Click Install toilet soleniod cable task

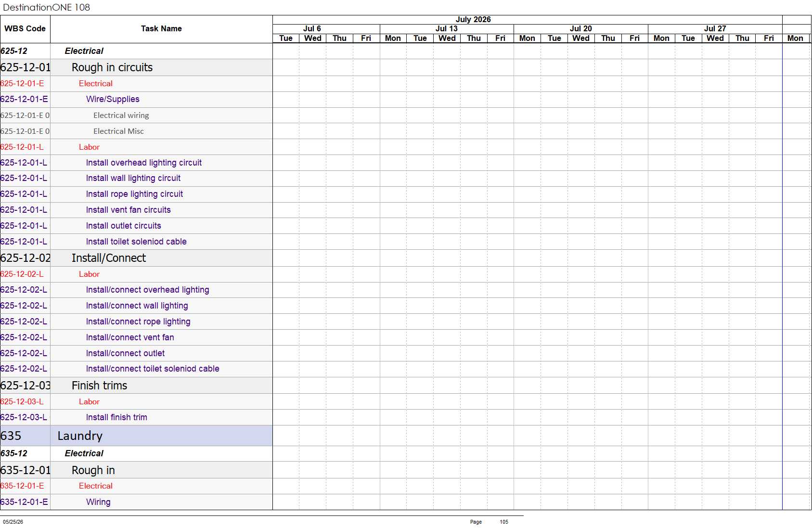coord(136,242)
